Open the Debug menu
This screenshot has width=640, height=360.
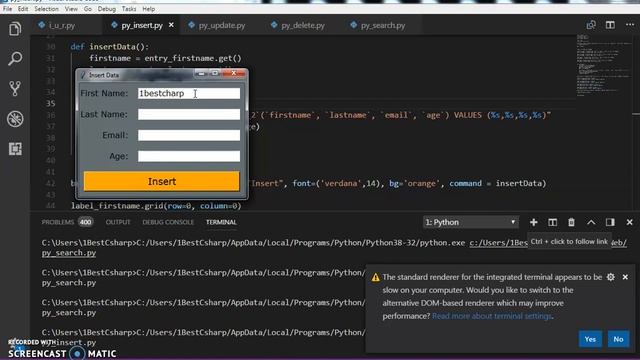107,9
